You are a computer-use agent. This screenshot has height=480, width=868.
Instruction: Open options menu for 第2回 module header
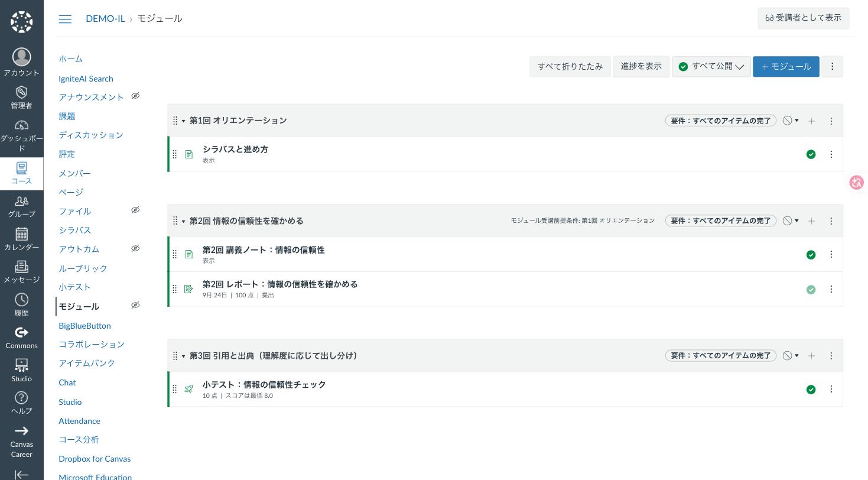point(831,221)
